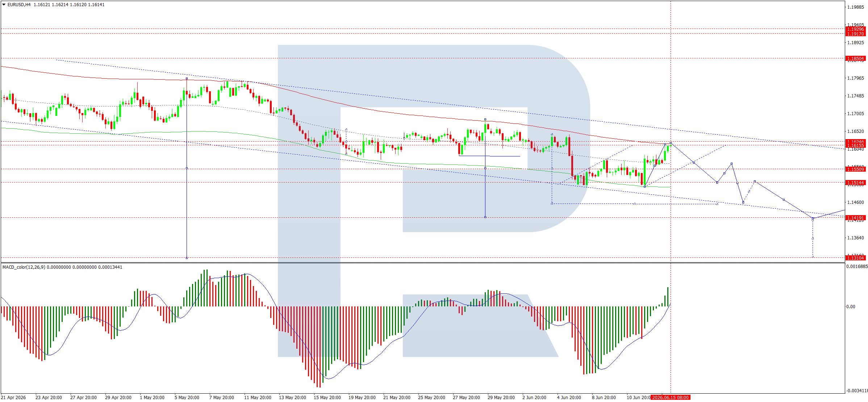Click the 25 May 20:00 time axis label
This screenshot has width=868, height=402.
click(431, 398)
